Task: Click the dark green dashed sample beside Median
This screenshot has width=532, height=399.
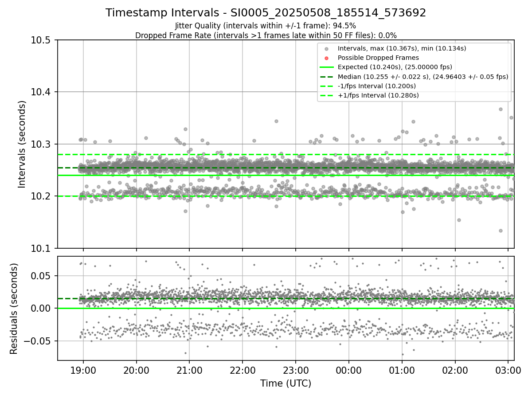Action: tap(327, 77)
